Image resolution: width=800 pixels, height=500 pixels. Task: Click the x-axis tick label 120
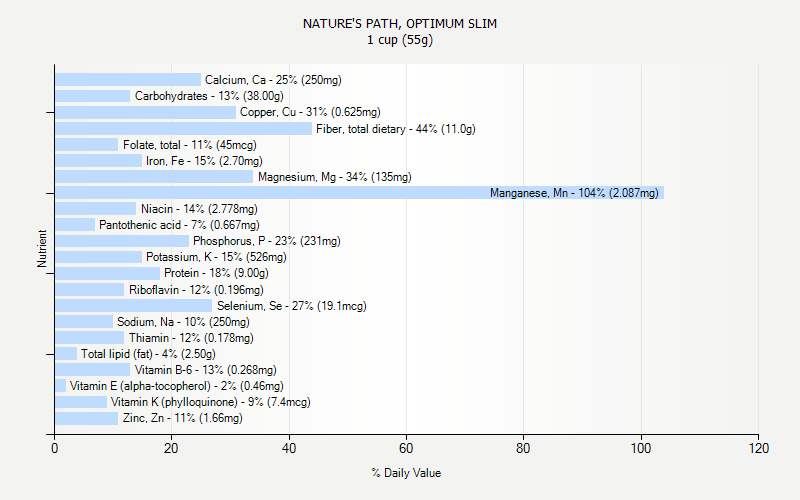[x=759, y=448]
